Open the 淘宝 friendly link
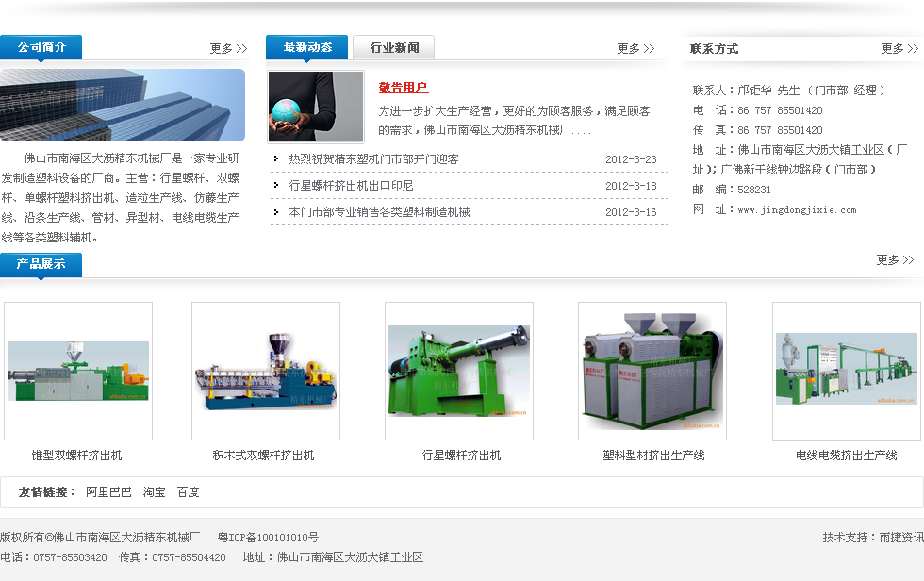Image resolution: width=924 pixels, height=581 pixels. coord(154,492)
